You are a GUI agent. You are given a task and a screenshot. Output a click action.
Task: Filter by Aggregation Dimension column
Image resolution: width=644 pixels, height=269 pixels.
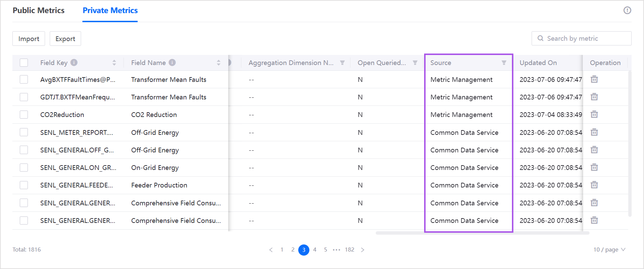(x=342, y=63)
